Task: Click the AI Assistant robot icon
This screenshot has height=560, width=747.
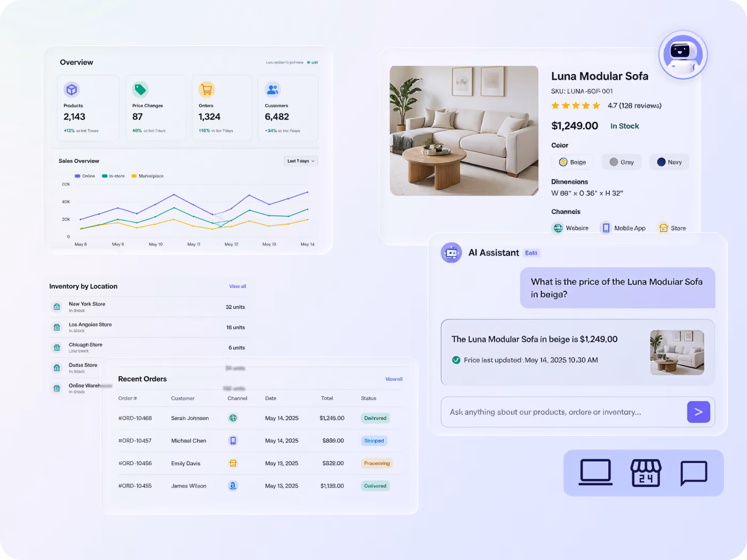Action: point(451,252)
